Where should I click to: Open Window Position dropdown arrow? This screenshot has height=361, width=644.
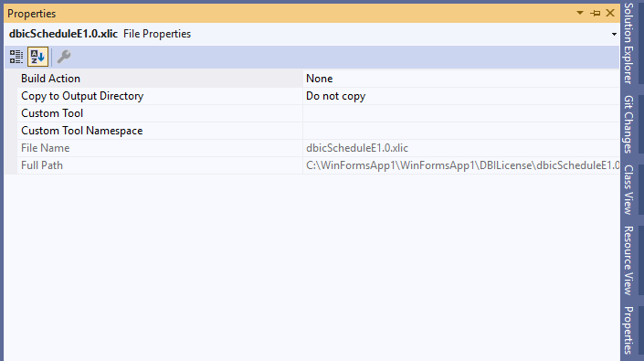(580, 13)
